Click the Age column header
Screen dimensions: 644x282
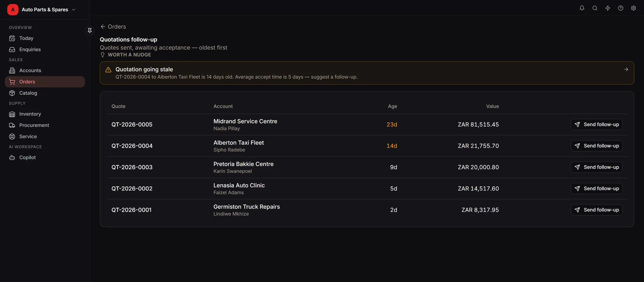click(392, 106)
